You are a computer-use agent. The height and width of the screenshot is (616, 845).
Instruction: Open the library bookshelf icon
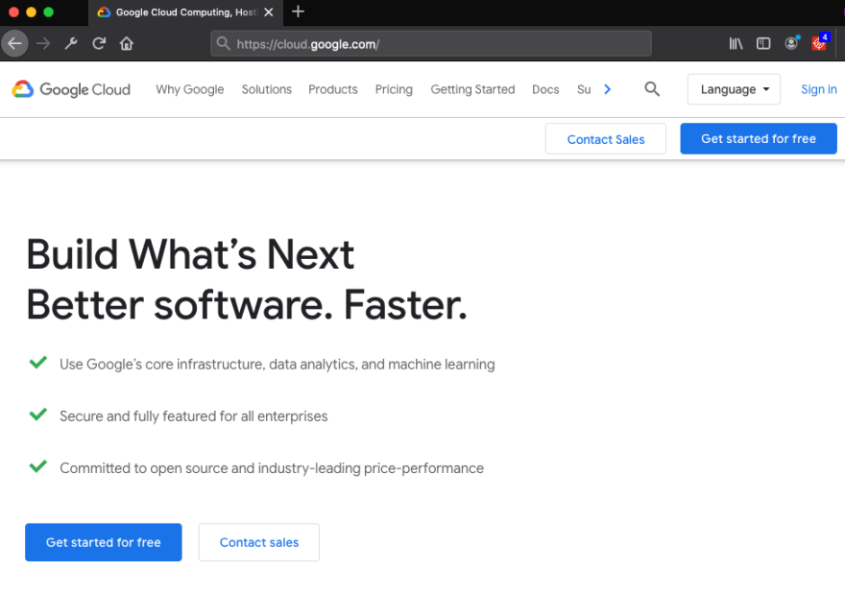736,43
